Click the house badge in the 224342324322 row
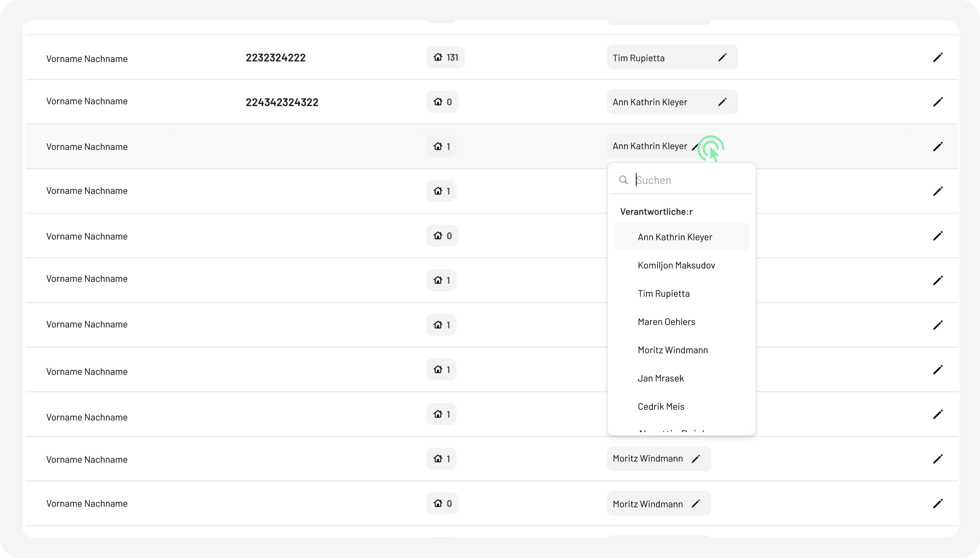Image resolution: width=980 pixels, height=558 pixels. click(442, 102)
